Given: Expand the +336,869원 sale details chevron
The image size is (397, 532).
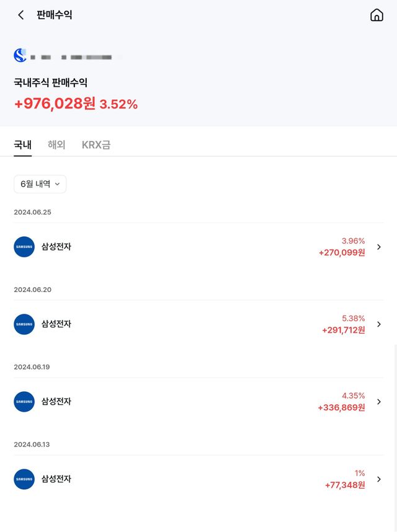Looking at the screenshot, I should pyautogui.click(x=379, y=402).
